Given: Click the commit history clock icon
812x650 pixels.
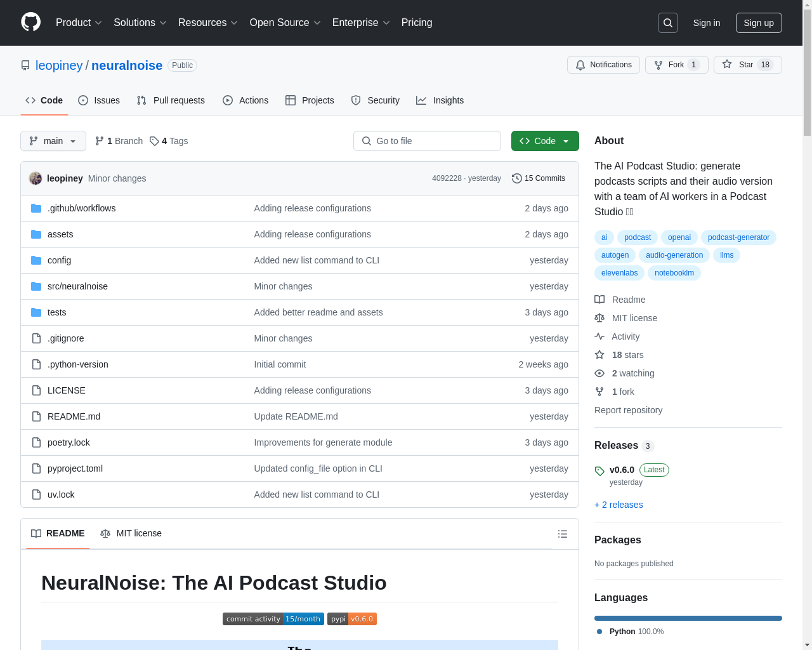Looking at the screenshot, I should point(517,178).
